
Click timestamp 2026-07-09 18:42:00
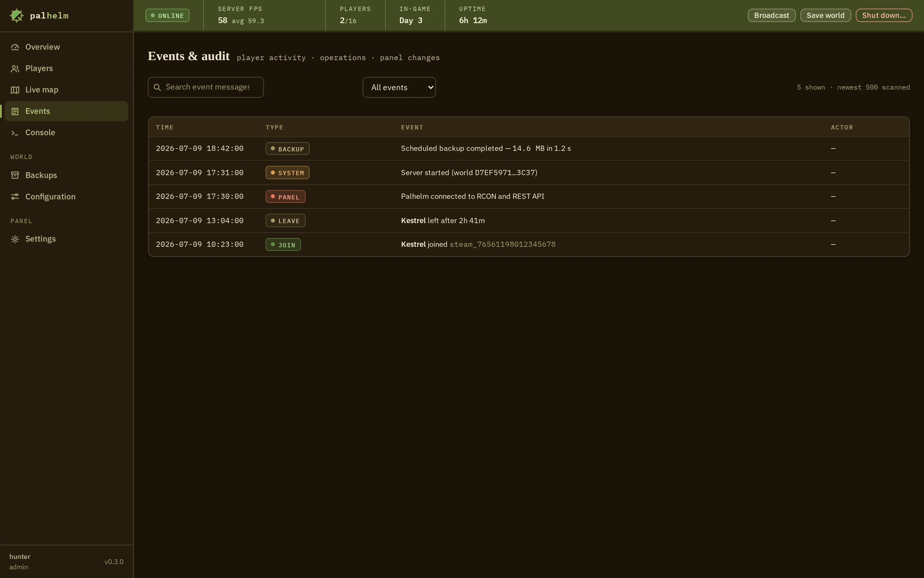pos(200,148)
